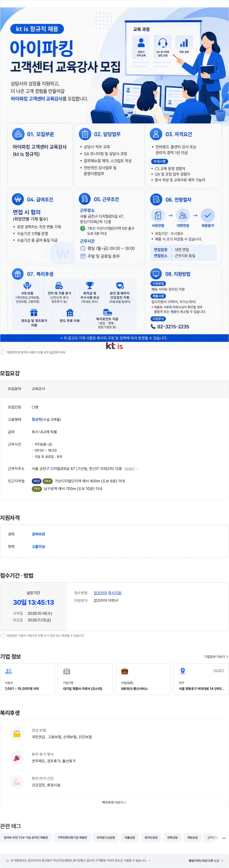
Task: Click the 05. 근무조건 building icon
Action: point(85,199)
